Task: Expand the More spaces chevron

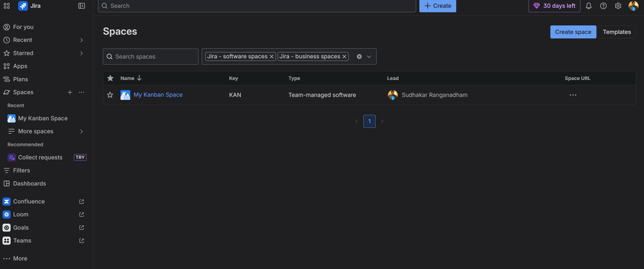Action: pyautogui.click(x=81, y=132)
